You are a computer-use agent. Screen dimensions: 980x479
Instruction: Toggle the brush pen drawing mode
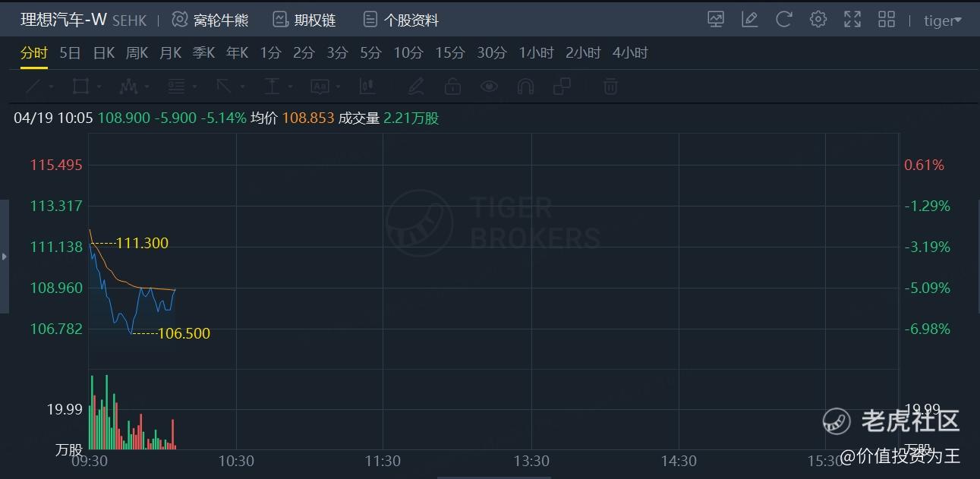pyautogui.click(x=415, y=87)
